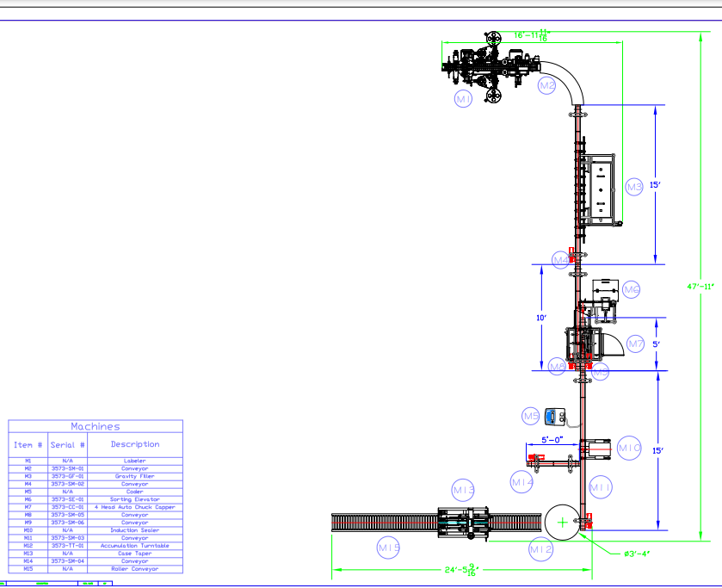Click the Serial # column header

pyautogui.click(x=68, y=444)
